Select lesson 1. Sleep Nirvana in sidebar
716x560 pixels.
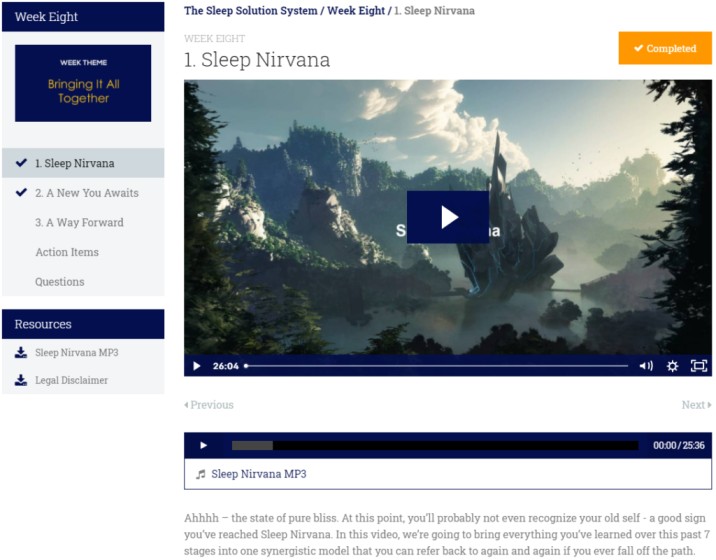coord(83,163)
